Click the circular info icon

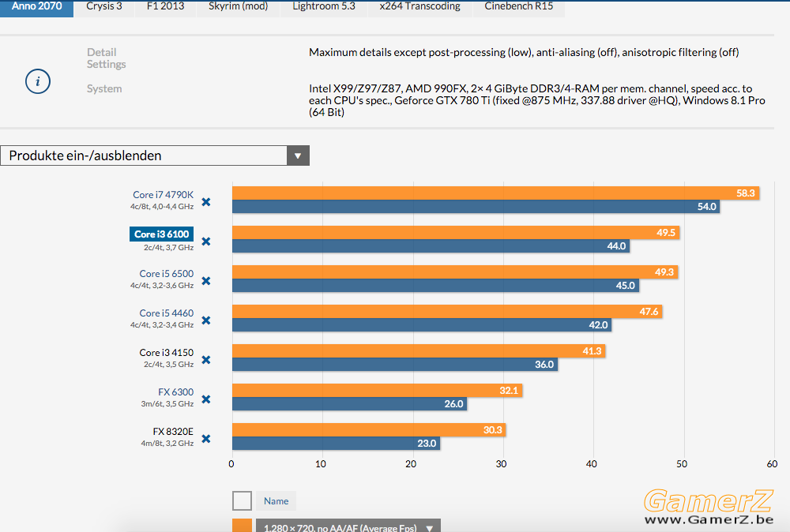(38, 81)
